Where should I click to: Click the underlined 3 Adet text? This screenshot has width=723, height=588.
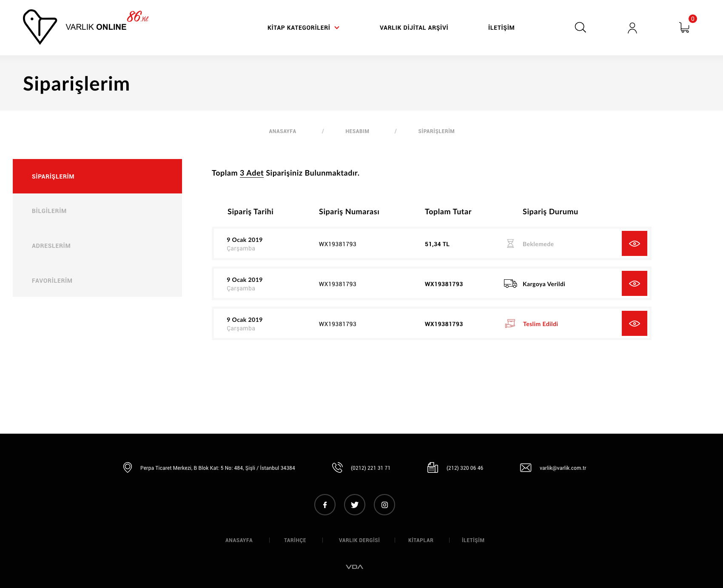pos(252,173)
